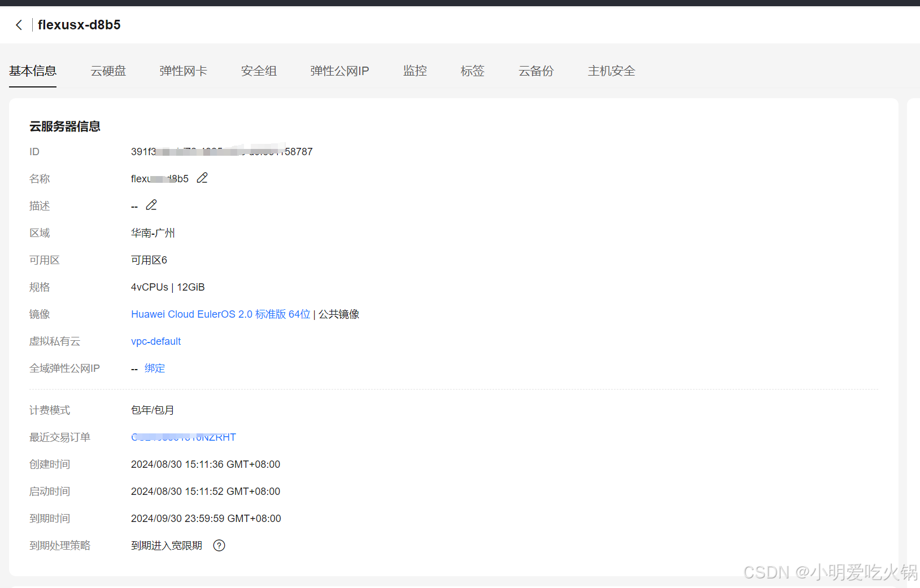Open the 标签 tab
The width and height of the screenshot is (920, 588).
click(472, 71)
